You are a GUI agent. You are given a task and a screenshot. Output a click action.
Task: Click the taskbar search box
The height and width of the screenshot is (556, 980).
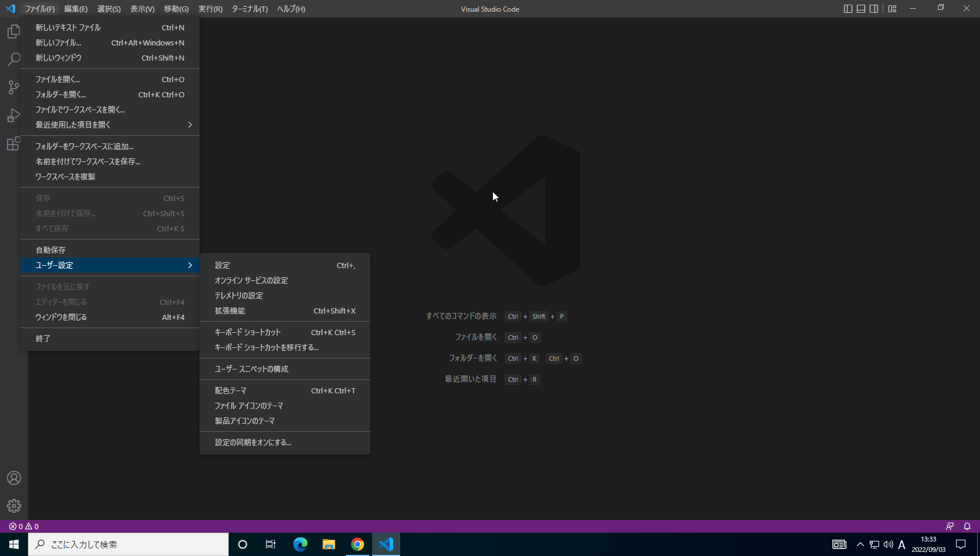(128, 544)
